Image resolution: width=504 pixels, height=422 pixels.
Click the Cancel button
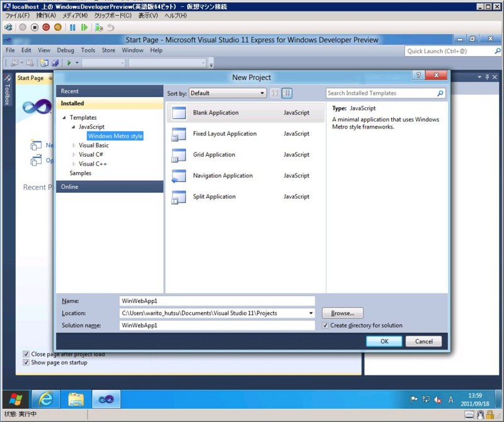[423, 341]
